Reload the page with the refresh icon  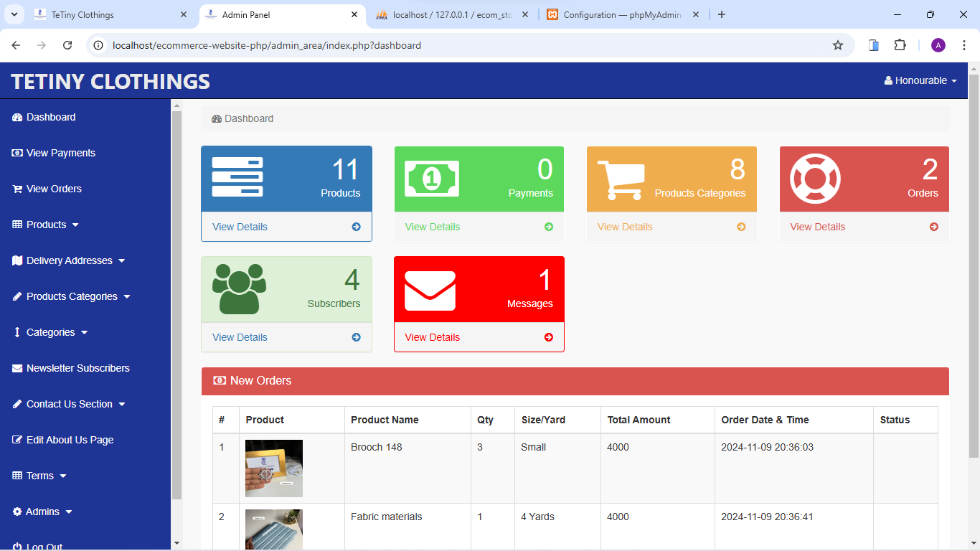click(x=67, y=45)
